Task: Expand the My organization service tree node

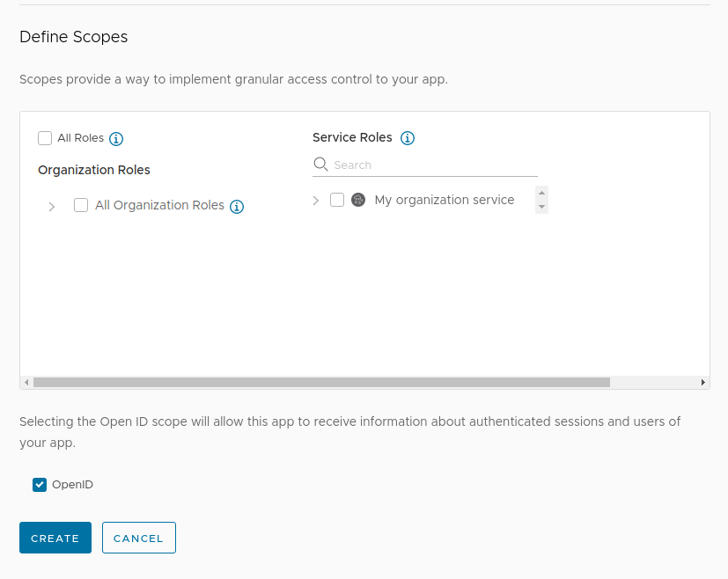Action: [316, 200]
